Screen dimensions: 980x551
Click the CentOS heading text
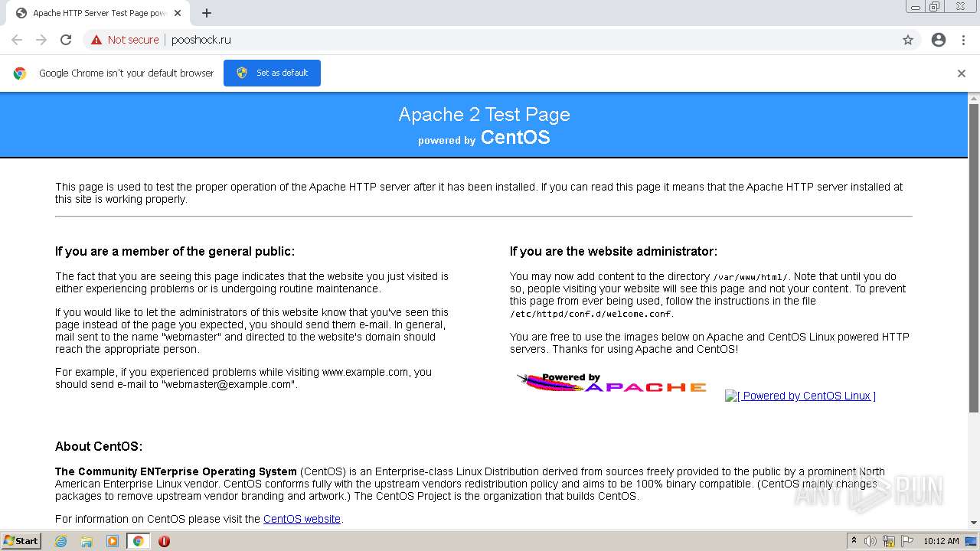point(515,138)
